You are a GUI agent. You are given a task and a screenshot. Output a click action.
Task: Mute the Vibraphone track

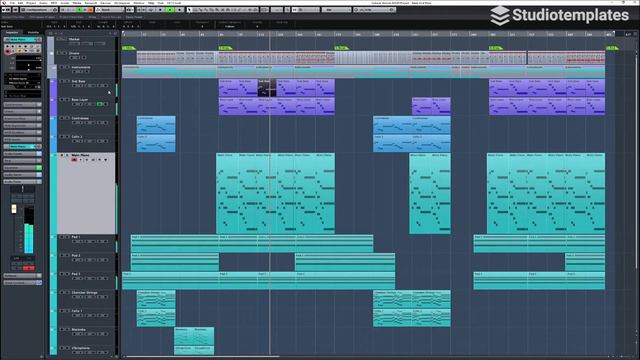62,348
